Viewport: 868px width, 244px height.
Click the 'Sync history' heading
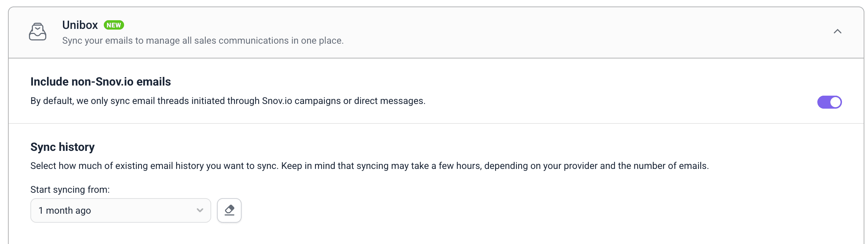63,147
